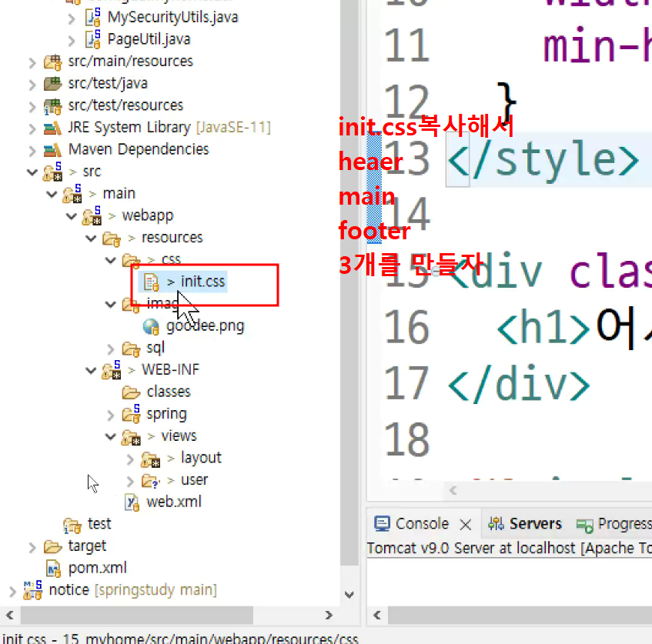Select pom.xml in the tree

click(x=97, y=569)
